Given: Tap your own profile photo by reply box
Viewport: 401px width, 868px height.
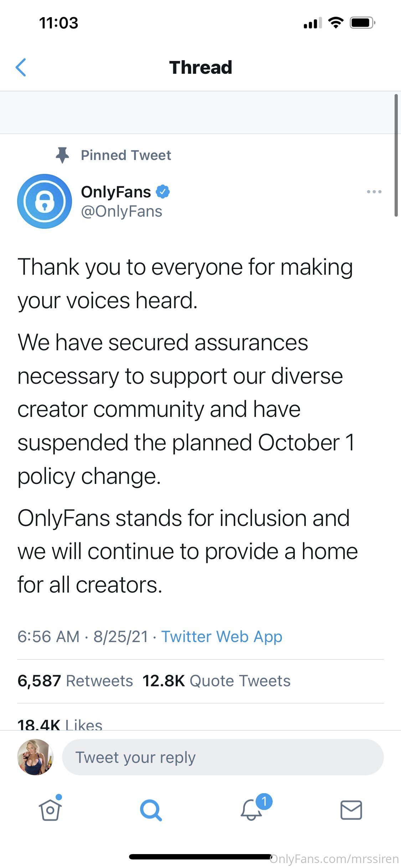Looking at the screenshot, I should point(35,757).
